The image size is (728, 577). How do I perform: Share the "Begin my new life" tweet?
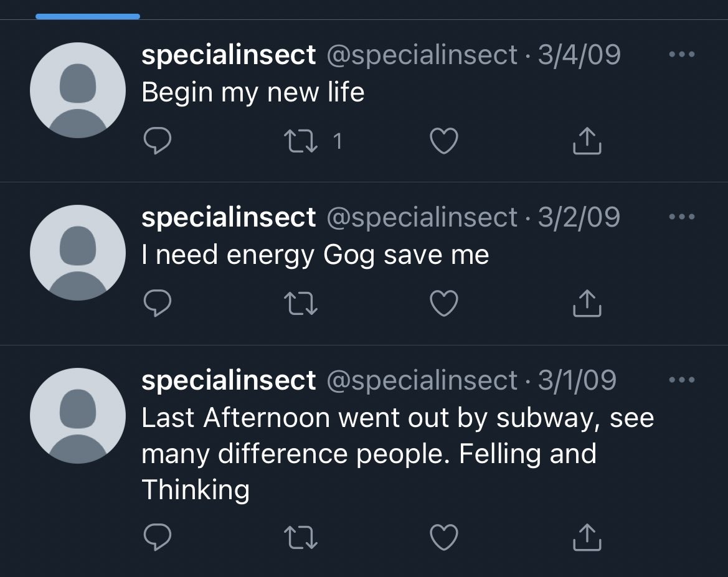point(587,142)
